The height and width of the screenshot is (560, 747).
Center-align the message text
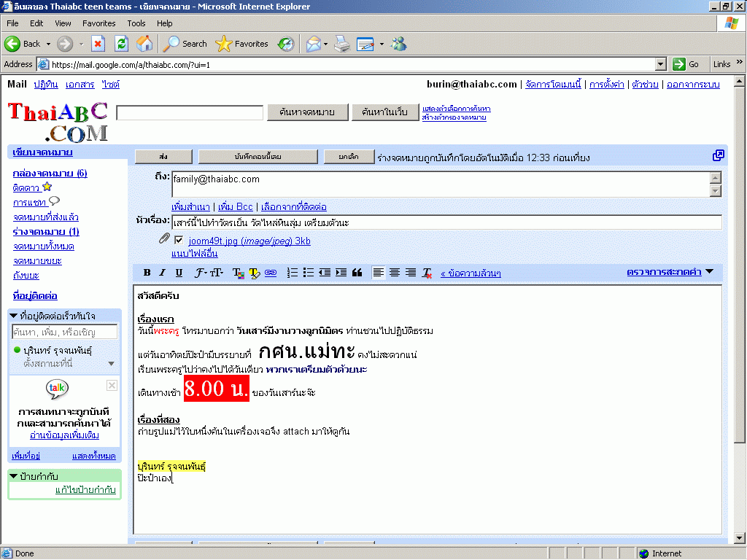coord(395,273)
